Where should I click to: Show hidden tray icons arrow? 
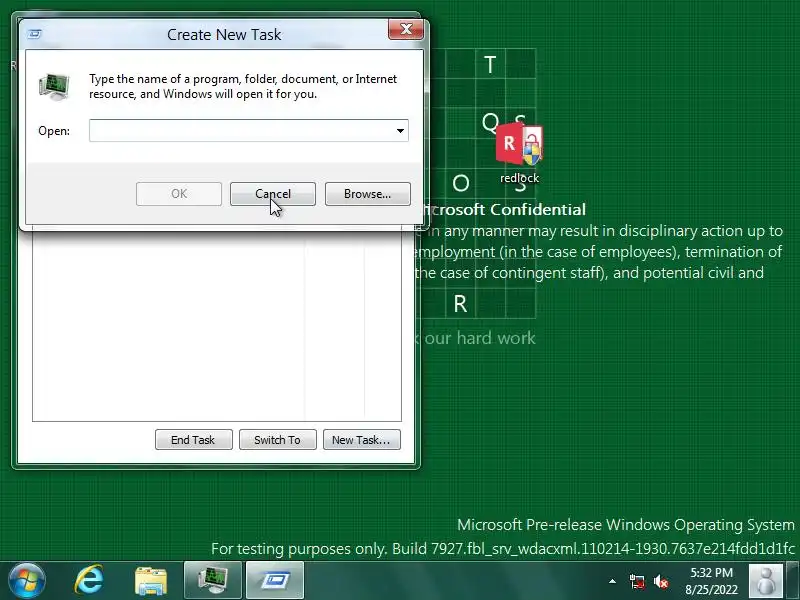coord(612,581)
